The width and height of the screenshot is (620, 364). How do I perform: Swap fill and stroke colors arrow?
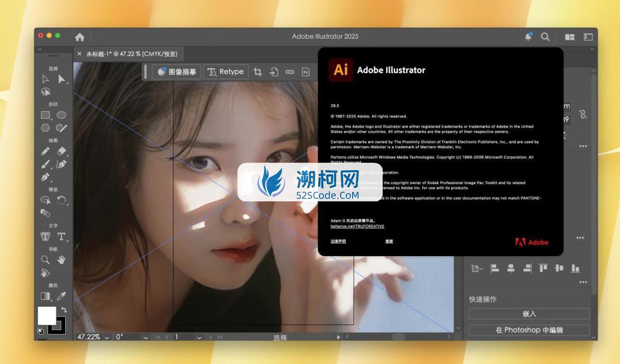tap(63, 309)
